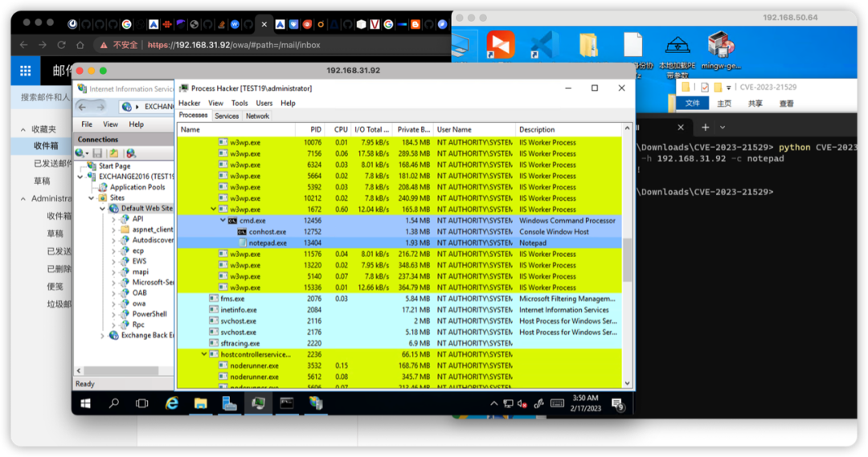Reload the browser page
The width and height of the screenshot is (868, 457).
point(61,45)
